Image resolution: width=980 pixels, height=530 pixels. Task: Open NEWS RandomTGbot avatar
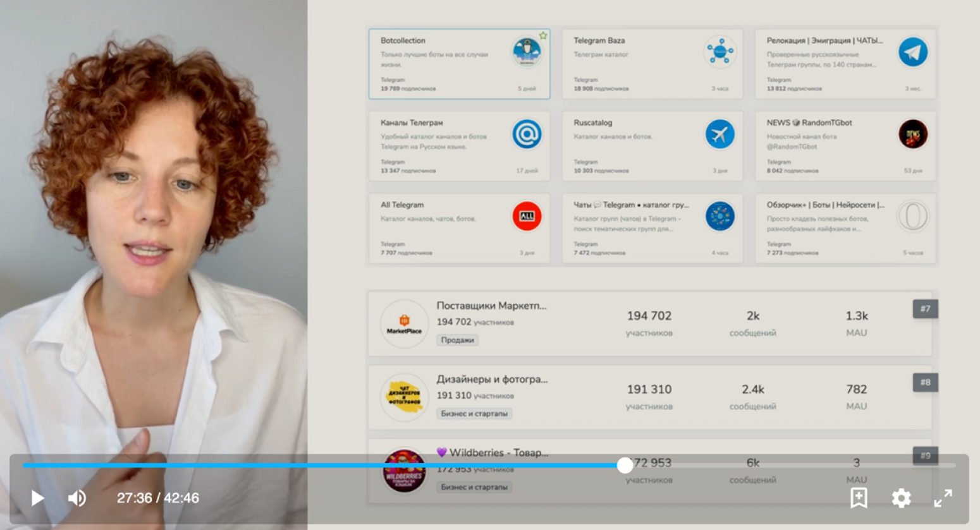click(912, 134)
